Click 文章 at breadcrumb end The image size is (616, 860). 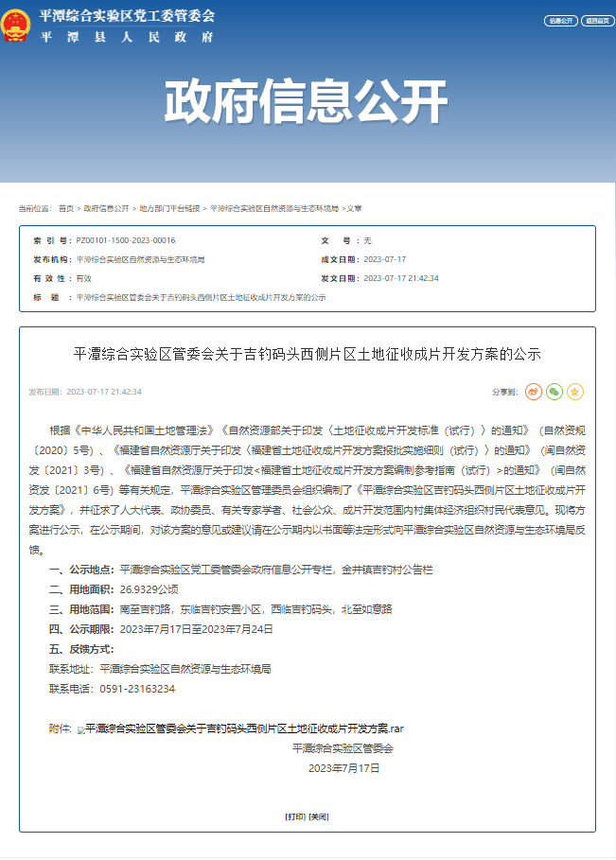[354, 208]
